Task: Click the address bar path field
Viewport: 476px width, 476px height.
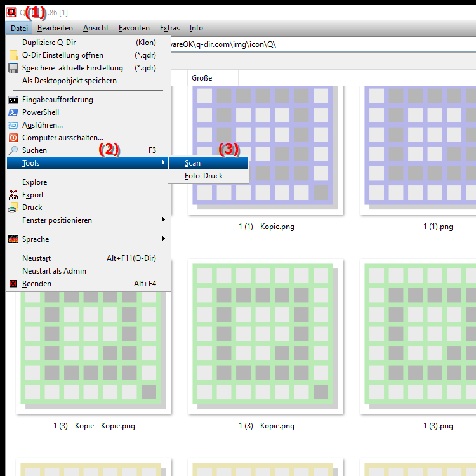Action: pyautogui.click(x=323, y=44)
